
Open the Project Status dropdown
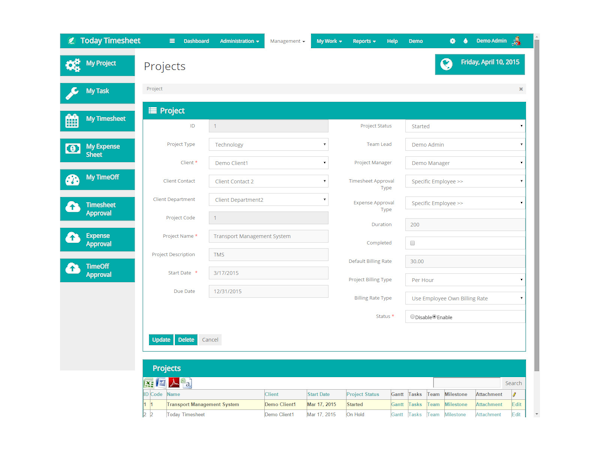point(465,127)
